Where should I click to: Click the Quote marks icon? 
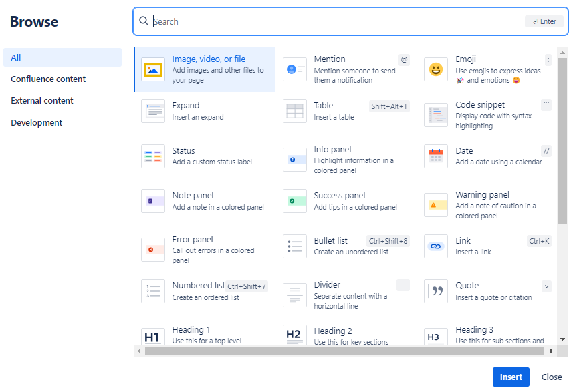(435, 291)
